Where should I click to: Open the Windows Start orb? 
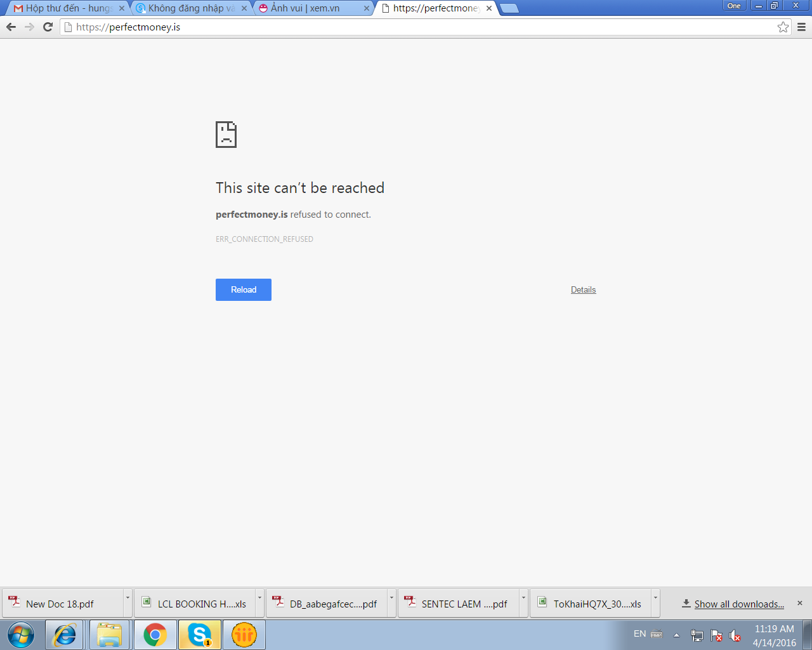tap(21, 635)
